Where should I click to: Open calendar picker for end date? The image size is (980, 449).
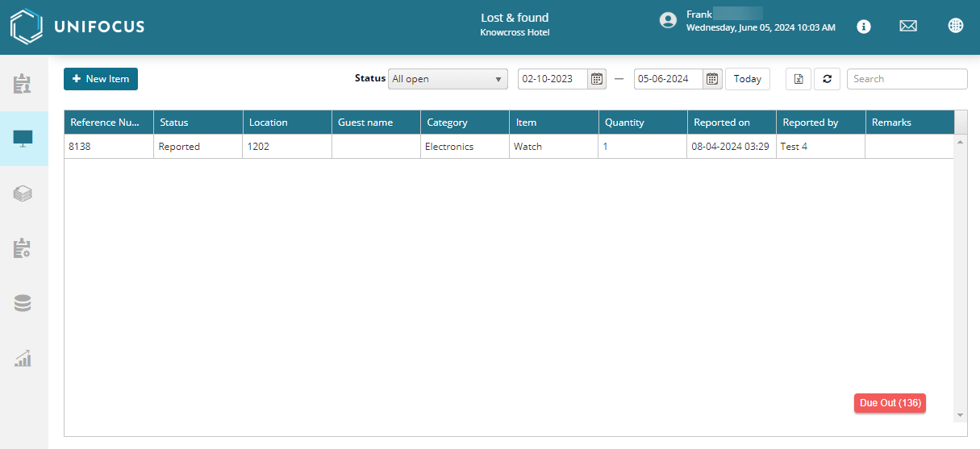[x=713, y=79]
